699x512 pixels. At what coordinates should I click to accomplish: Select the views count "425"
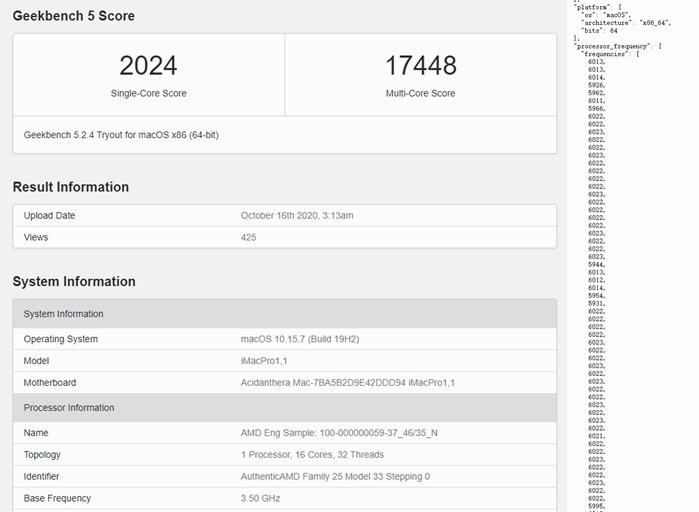(x=248, y=238)
